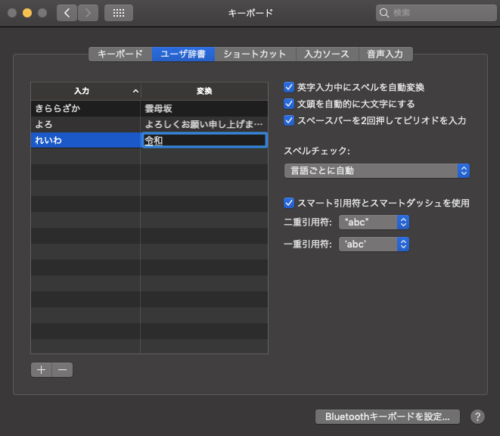Click the back navigation arrow
Image resolution: width=500 pixels, height=436 pixels.
click(67, 13)
